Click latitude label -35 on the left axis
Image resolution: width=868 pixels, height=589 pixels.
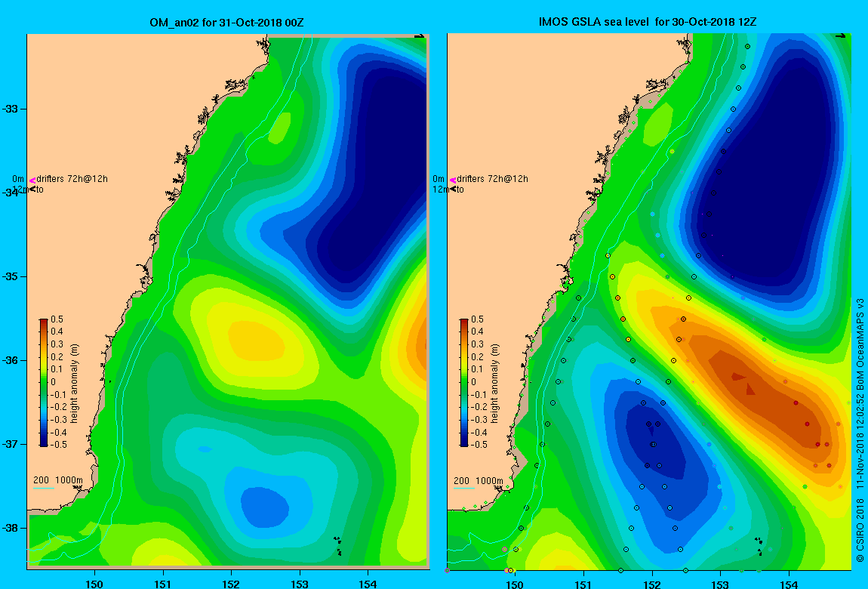[x=11, y=277]
